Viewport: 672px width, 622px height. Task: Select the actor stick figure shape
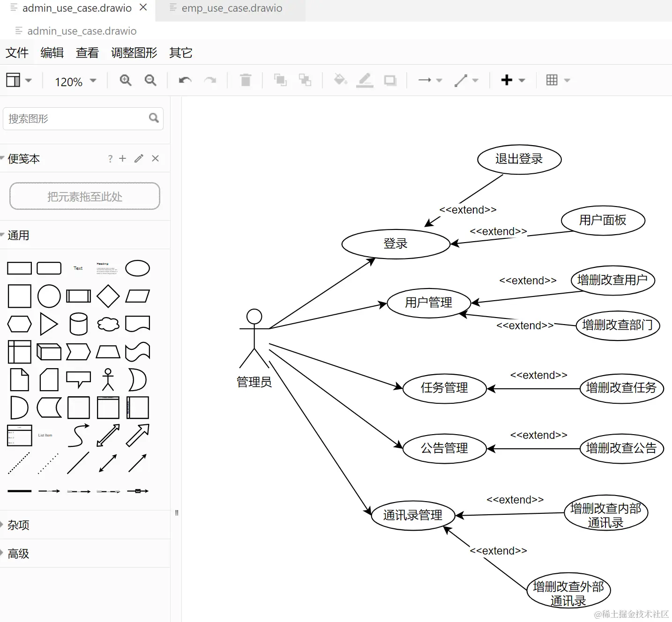[x=108, y=379]
